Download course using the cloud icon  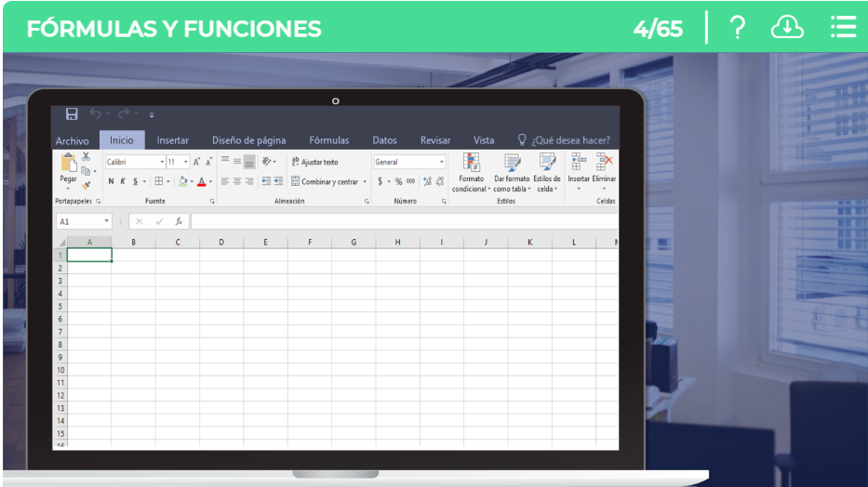point(787,28)
